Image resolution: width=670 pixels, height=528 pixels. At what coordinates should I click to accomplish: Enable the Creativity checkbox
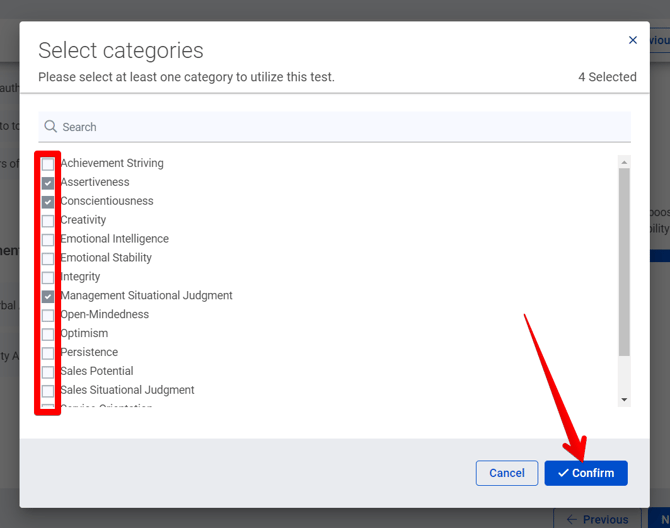[48, 221]
